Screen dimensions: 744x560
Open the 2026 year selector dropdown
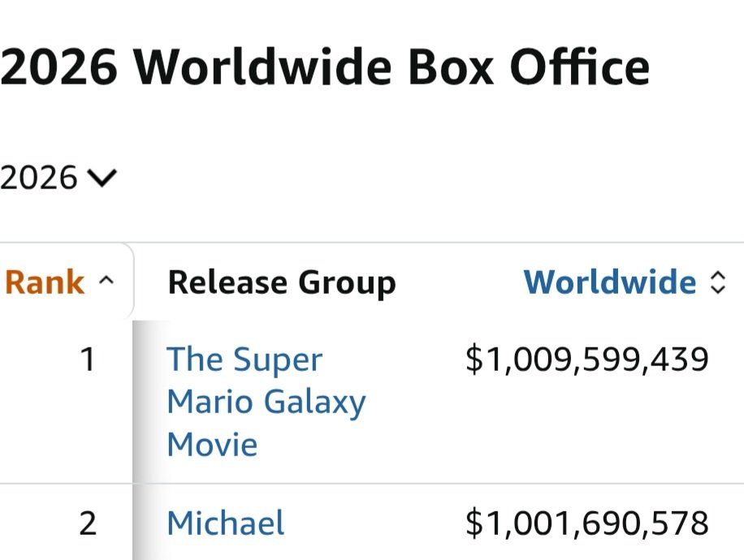pyautogui.click(x=58, y=178)
